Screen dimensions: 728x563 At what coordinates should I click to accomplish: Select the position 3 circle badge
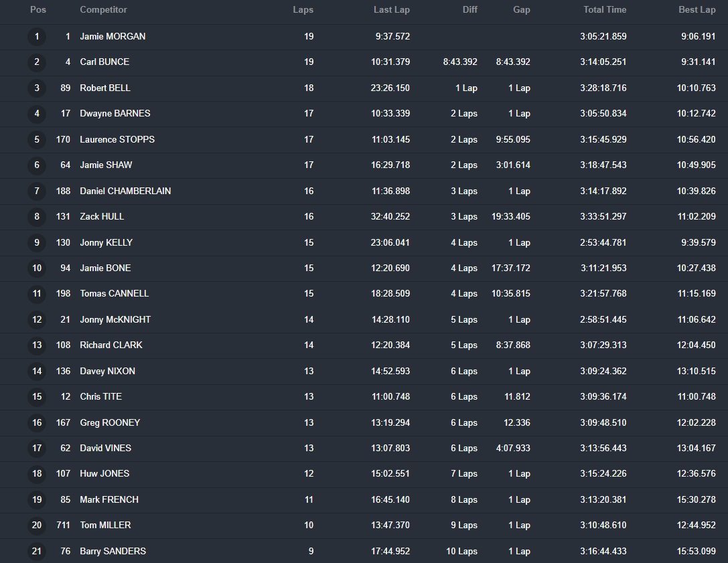(x=37, y=88)
